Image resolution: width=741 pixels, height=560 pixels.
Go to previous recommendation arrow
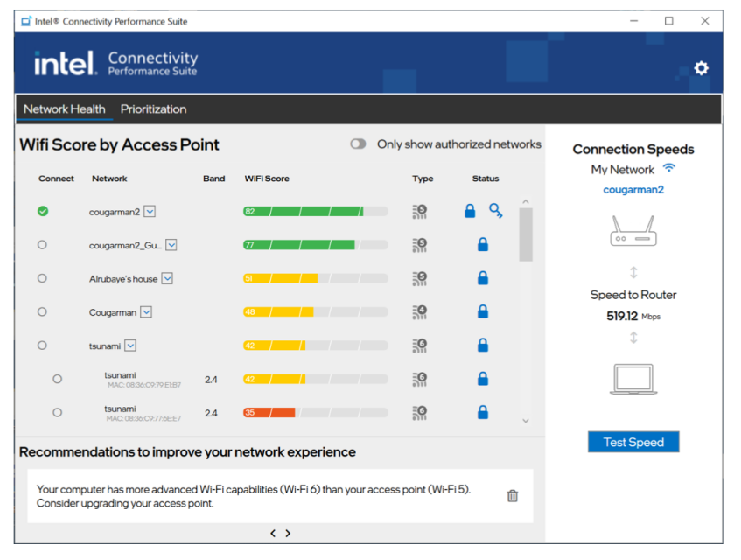(x=273, y=533)
